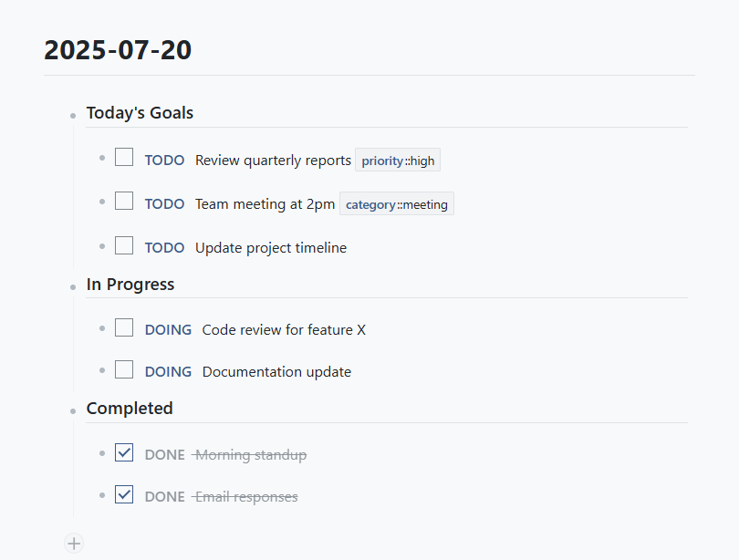Open the category::meeting property tag
Viewport: 739px width, 560px height.
pos(396,204)
